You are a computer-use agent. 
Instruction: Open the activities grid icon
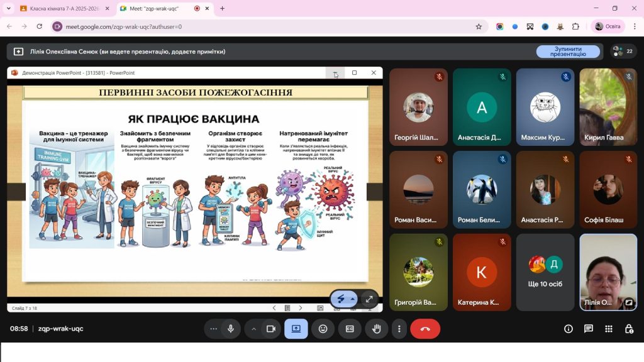coord(609,329)
